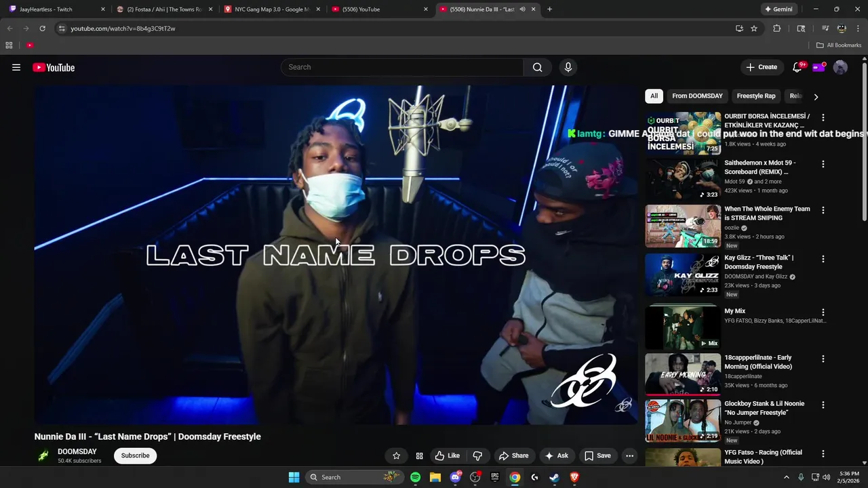Go to YouTube home via logo

54,67
